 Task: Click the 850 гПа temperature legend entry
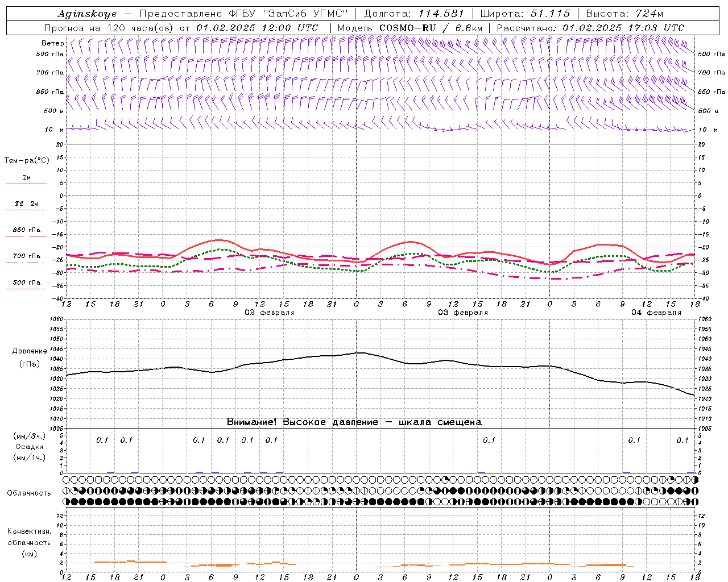pos(27,230)
